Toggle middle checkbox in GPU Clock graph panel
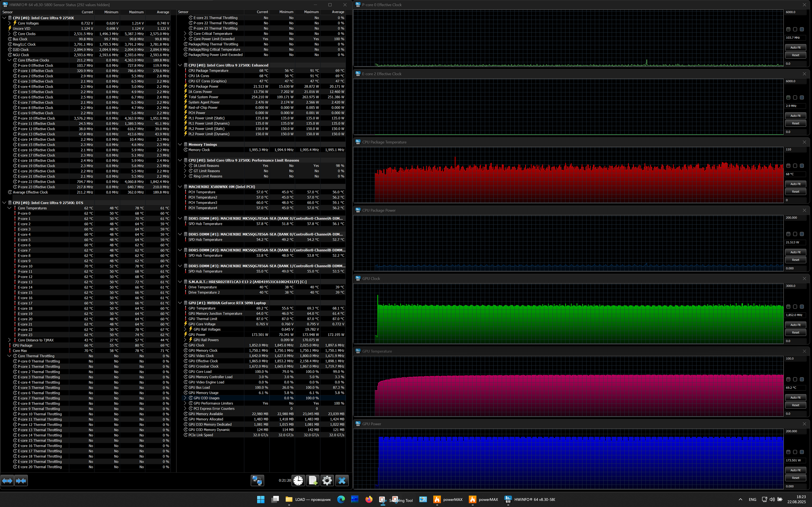The width and height of the screenshot is (812, 507). pos(795,307)
